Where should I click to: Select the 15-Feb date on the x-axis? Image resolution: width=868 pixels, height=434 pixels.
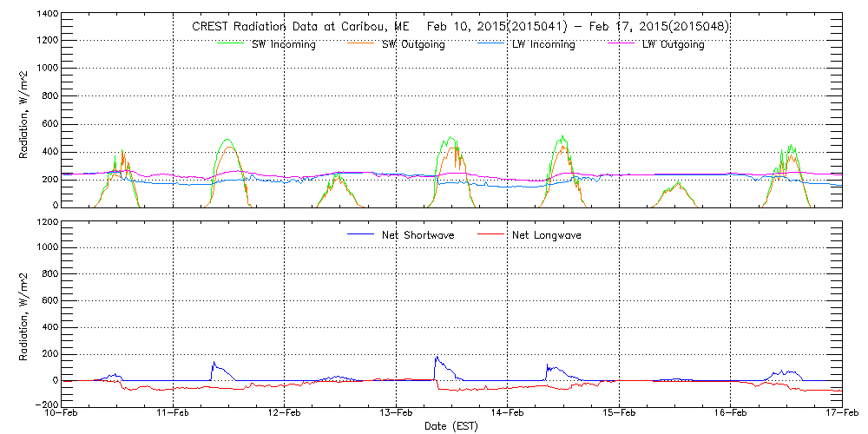[619, 414]
